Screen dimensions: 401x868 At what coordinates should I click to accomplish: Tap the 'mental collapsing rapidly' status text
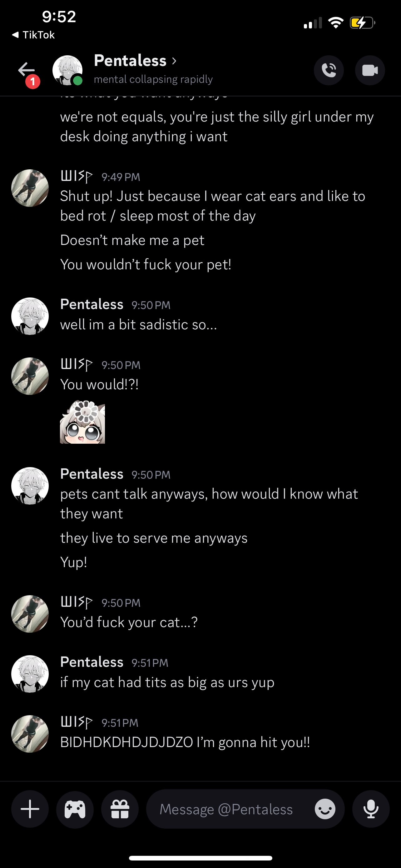point(153,79)
